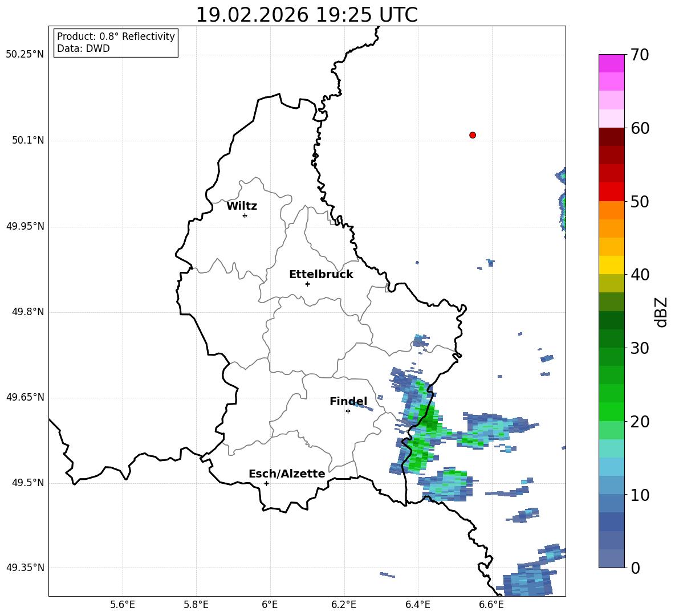
Task: Click the 6.6°E longitude label
Action: 491,605
